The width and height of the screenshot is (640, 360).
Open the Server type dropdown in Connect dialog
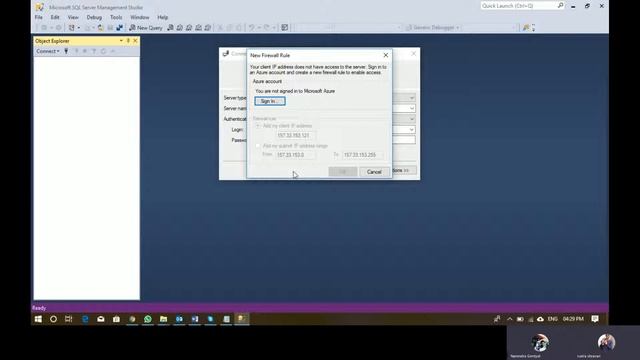pyautogui.click(x=411, y=98)
